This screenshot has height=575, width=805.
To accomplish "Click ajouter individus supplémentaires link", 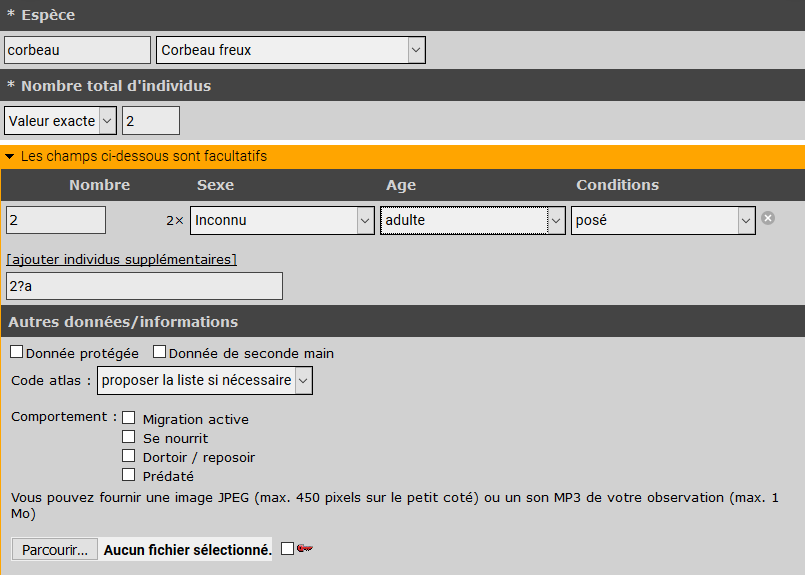I will [x=121, y=260].
